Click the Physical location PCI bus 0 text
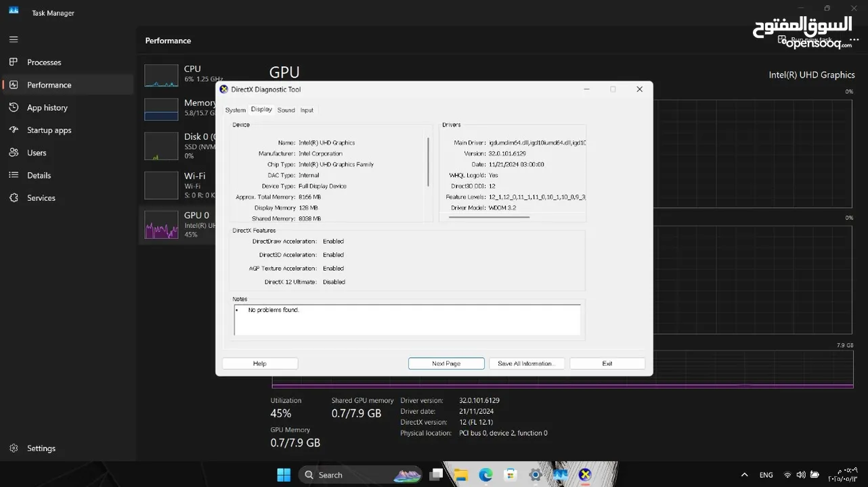The width and height of the screenshot is (868, 487). (x=503, y=433)
